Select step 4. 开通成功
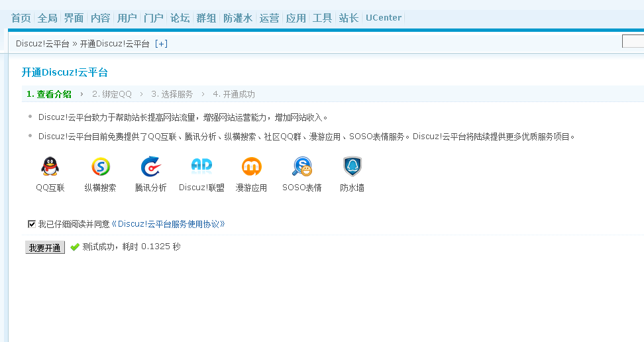Image resolution: width=644 pixels, height=342 pixels. point(234,94)
